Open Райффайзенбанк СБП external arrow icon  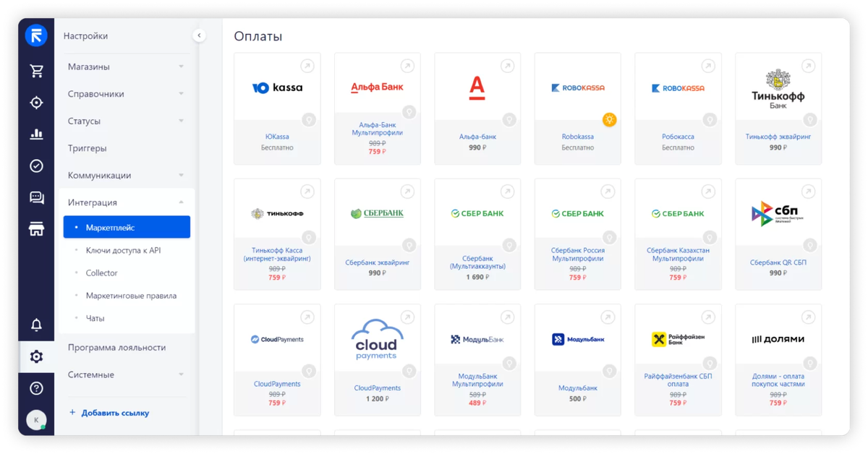click(708, 317)
